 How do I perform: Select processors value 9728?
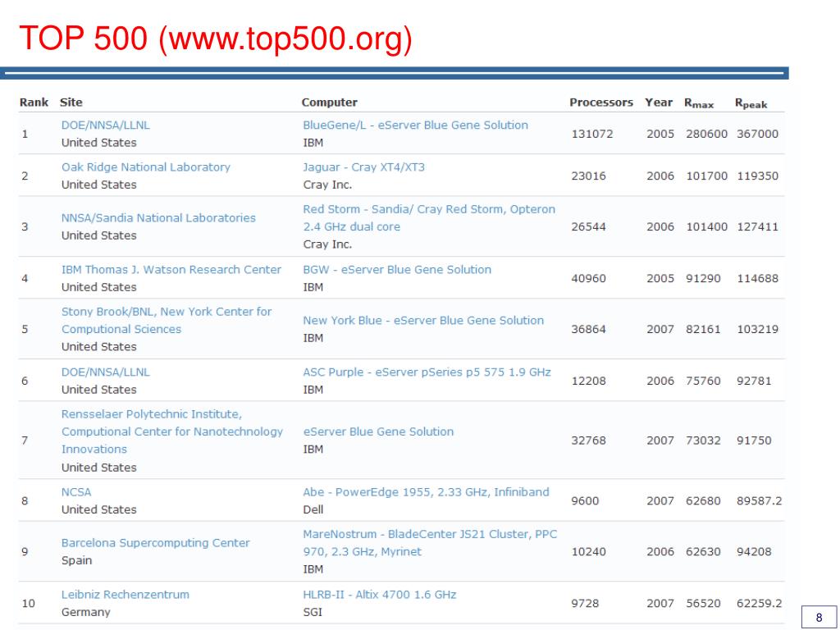tap(585, 603)
